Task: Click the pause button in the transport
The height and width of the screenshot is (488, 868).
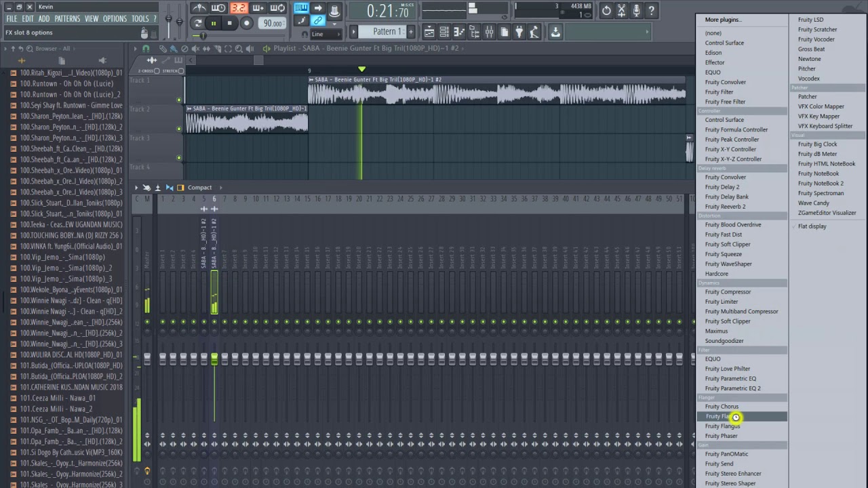Action: point(214,23)
